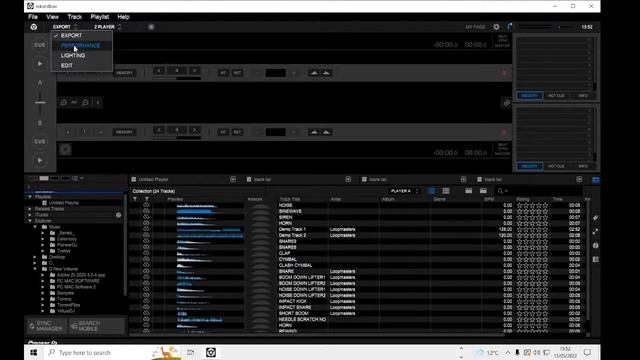Click link icon between decks
Image resolution: width=640 pixels, height=360 pixels.
pos(507,103)
